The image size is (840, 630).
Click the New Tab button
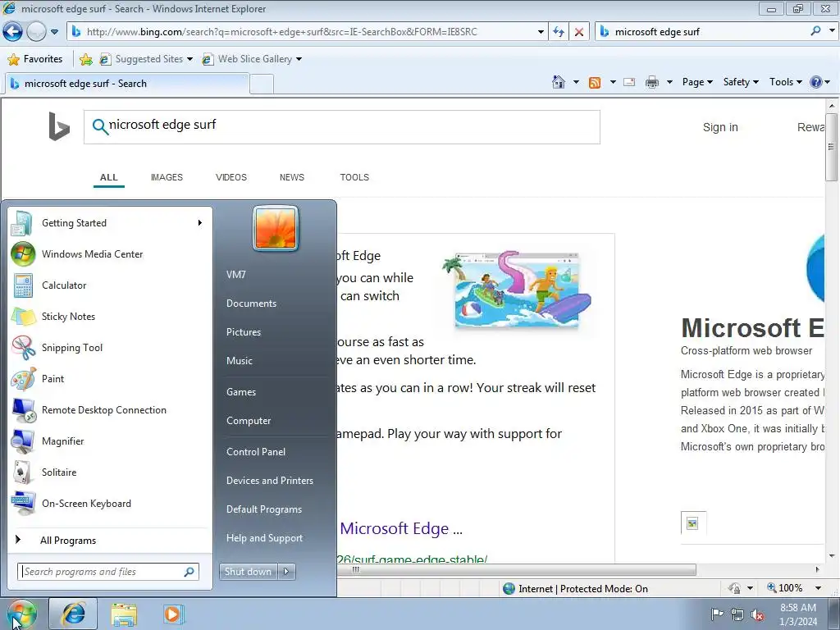pos(262,84)
